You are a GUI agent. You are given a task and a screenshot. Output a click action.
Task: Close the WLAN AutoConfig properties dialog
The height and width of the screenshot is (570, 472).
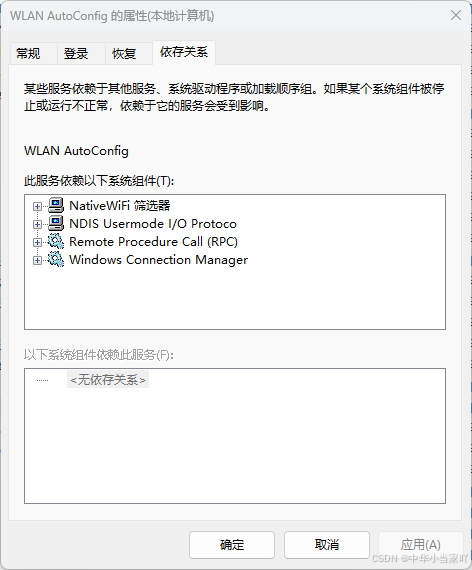pyautogui.click(x=456, y=15)
